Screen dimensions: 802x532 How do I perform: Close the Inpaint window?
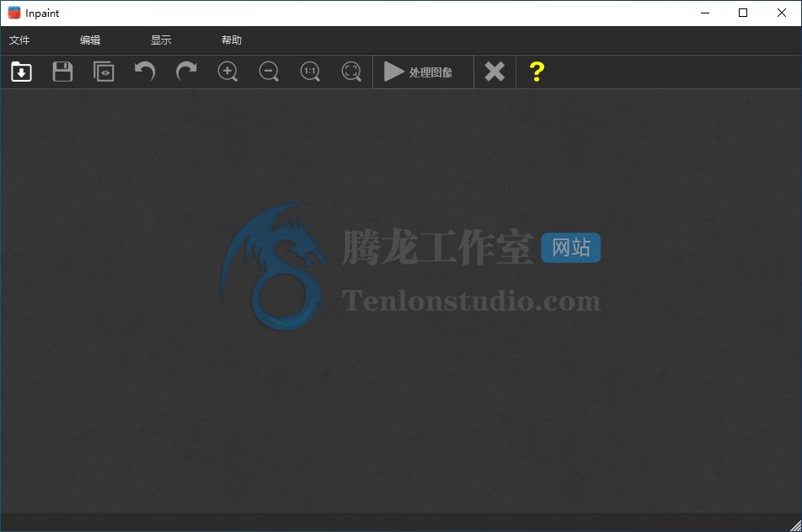[x=782, y=13]
